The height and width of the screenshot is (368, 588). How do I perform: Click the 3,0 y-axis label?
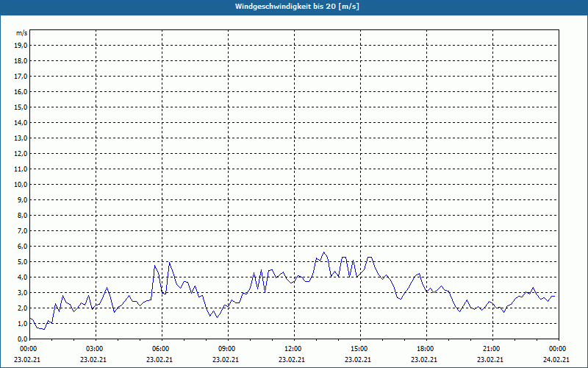pyautogui.click(x=23, y=292)
